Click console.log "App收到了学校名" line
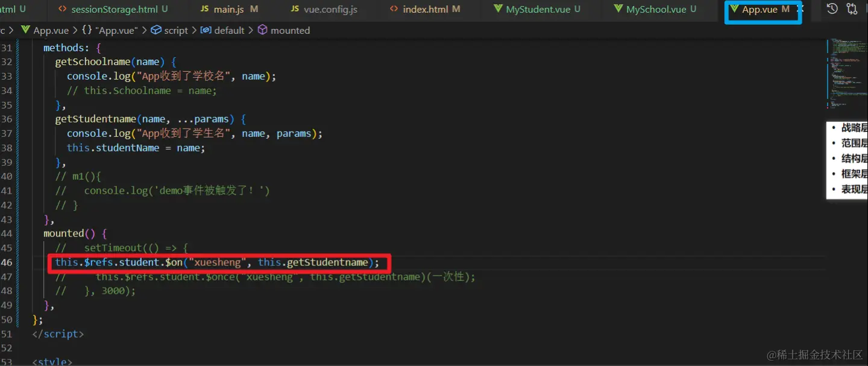868x366 pixels. [x=171, y=76]
